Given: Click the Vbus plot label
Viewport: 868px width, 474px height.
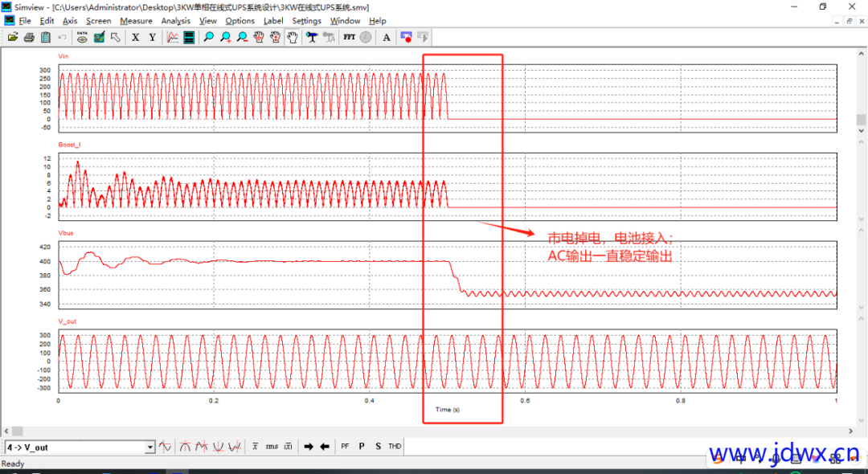Looking at the screenshot, I should point(65,233).
